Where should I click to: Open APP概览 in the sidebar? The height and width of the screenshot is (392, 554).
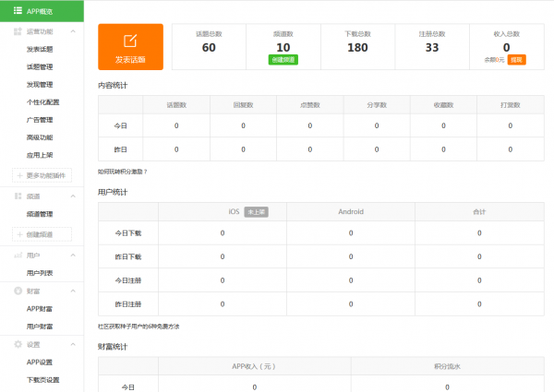[x=42, y=11]
